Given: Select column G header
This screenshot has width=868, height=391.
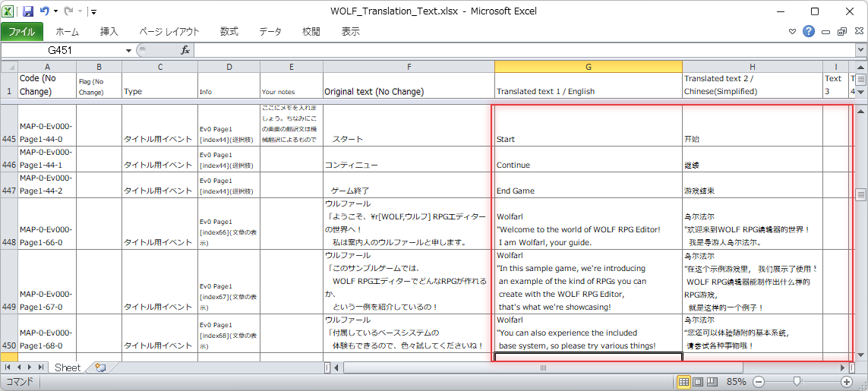Looking at the screenshot, I should pos(589,67).
